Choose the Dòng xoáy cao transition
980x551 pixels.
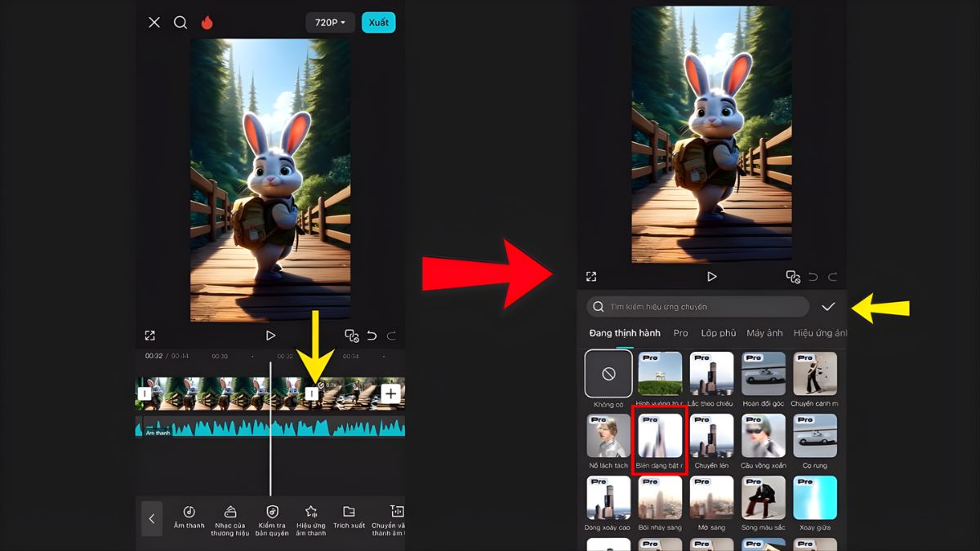pyautogui.click(x=608, y=498)
